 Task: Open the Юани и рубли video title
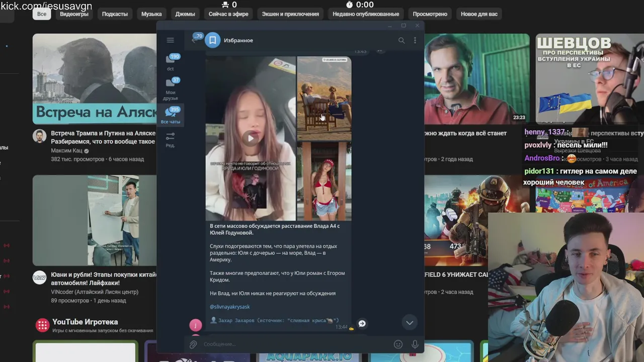(104, 279)
